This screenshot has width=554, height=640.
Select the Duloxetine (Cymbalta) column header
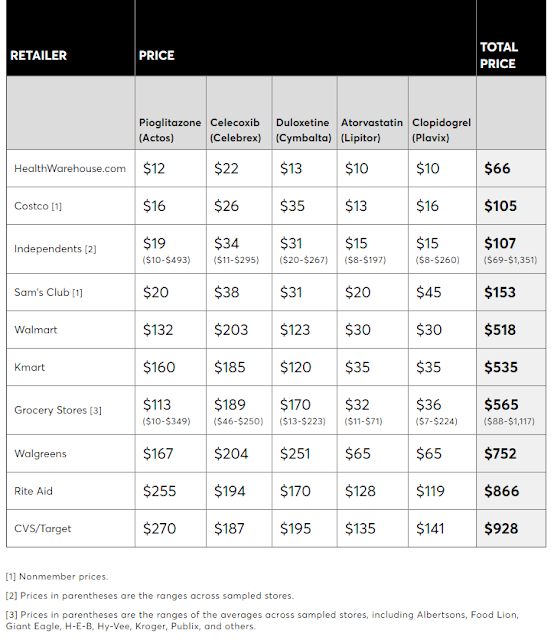click(x=303, y=130)
